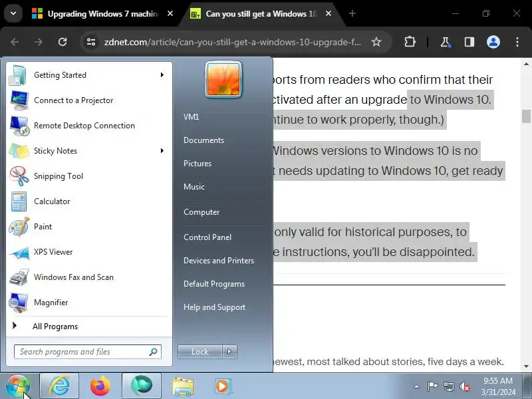This screenshot has height=399, width=532.
Task: Click the Windows Start orb
Action: 18,386
